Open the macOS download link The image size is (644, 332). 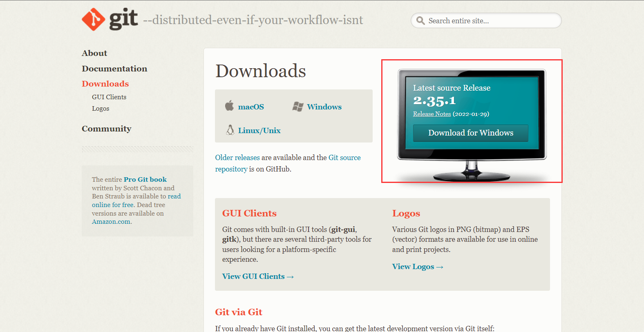pyautogui.click(x=251, y=107)
